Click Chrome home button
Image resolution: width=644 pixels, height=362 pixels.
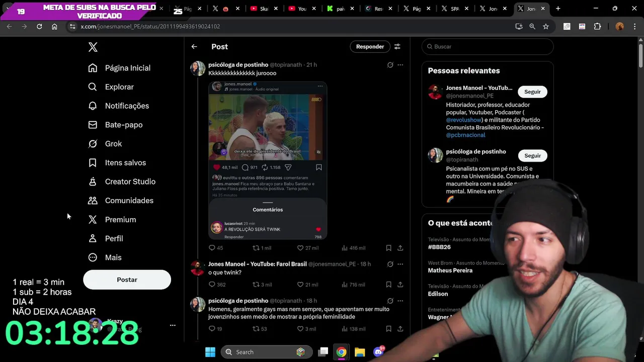click(54, 26)
